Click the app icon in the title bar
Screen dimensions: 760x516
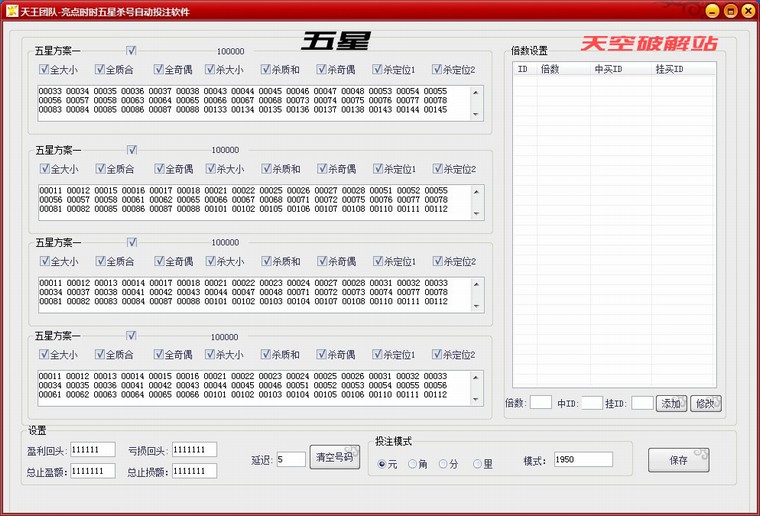9,9
